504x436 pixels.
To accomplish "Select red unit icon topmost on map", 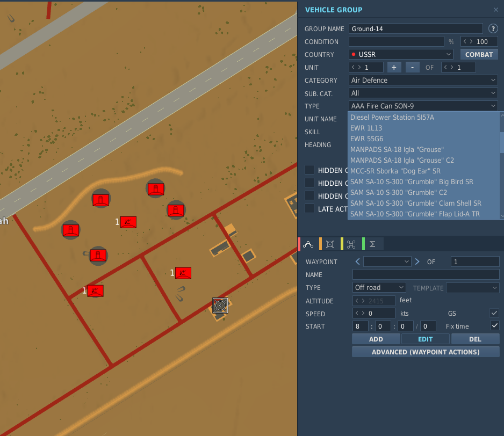I will pyautogui.click(x=156, y=189).
